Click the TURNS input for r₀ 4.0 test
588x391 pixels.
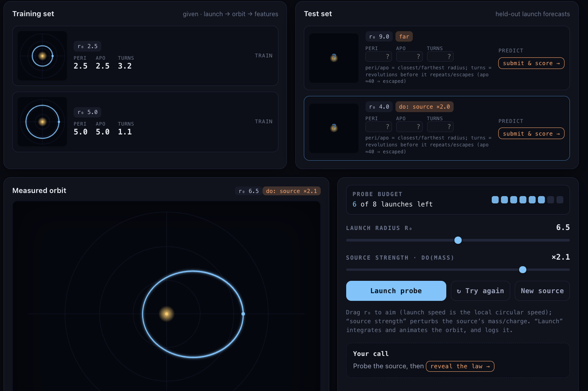click(440, 127)
